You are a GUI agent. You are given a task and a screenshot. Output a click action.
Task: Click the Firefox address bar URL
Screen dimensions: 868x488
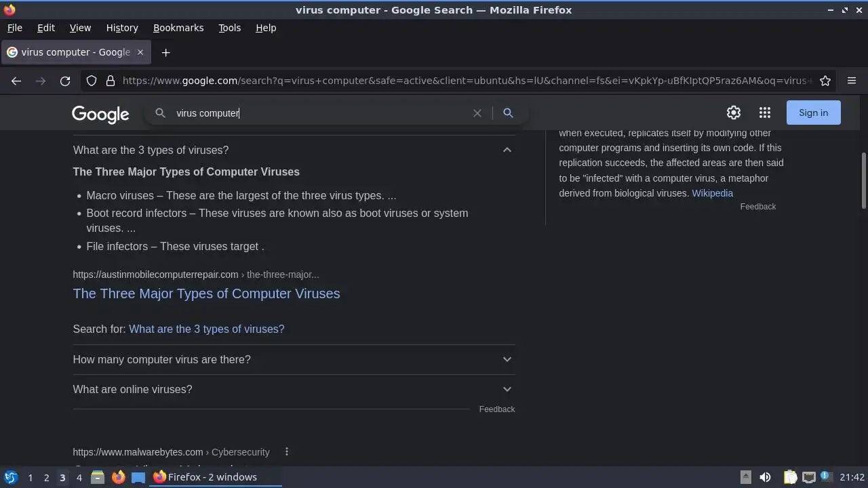[x=467, y=81]
